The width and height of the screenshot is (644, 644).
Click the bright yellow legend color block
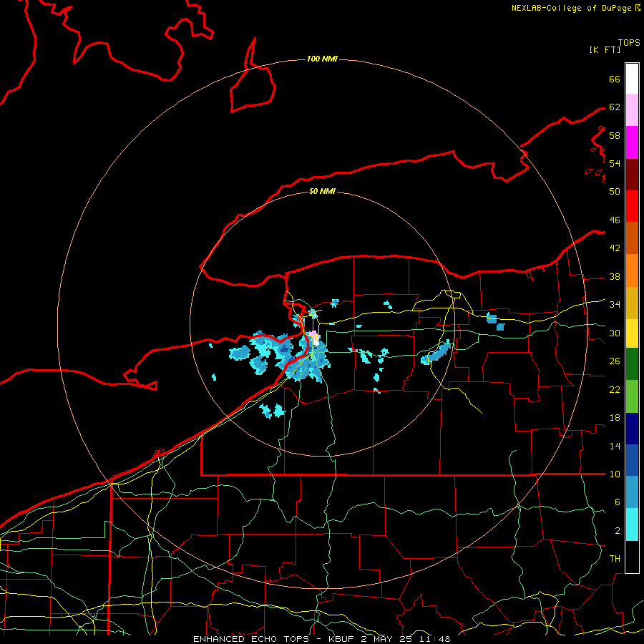tap(632, 333)
